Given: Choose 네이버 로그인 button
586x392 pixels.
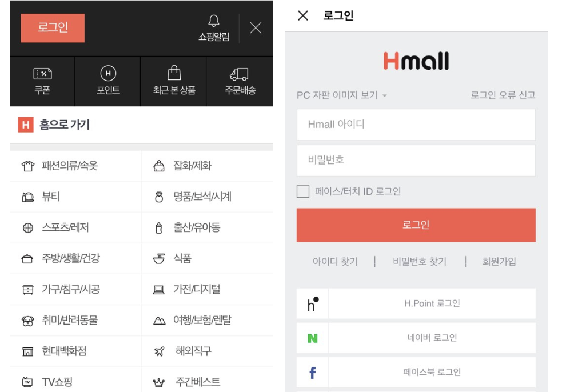Looking at the screenshot, I should click(x=432, y=338).
